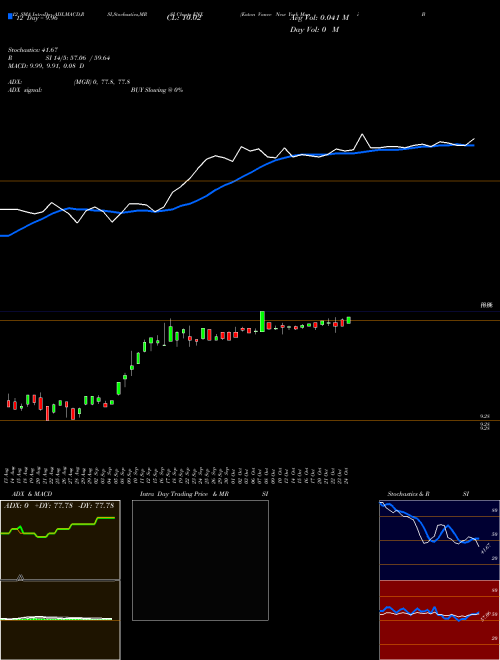Image resolution: width=500 pixels, height=660 pixels.
Task: Click the 'Avg Vol: 0.041 M' value
Action: click(x=319, y=18)
